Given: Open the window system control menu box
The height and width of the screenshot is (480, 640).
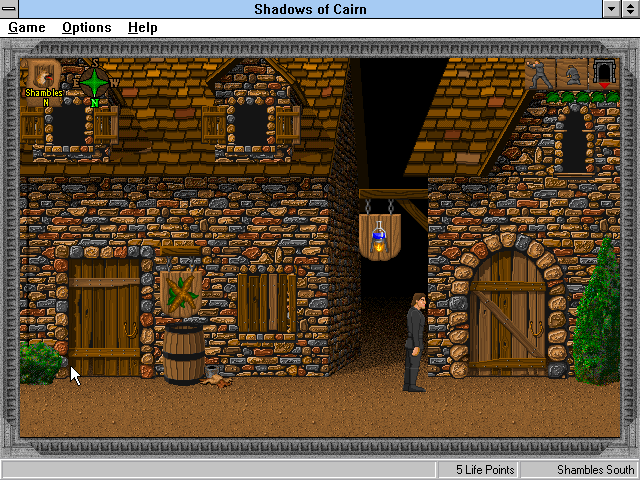Looking at the screenshot, I should tap(11, 9).
